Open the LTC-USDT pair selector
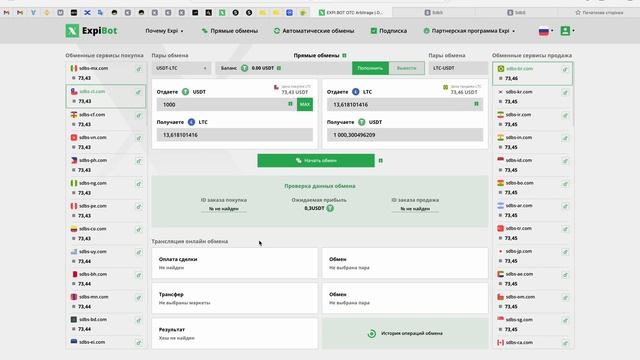Viewport: 640px width, 360px height. coord(458,68)
